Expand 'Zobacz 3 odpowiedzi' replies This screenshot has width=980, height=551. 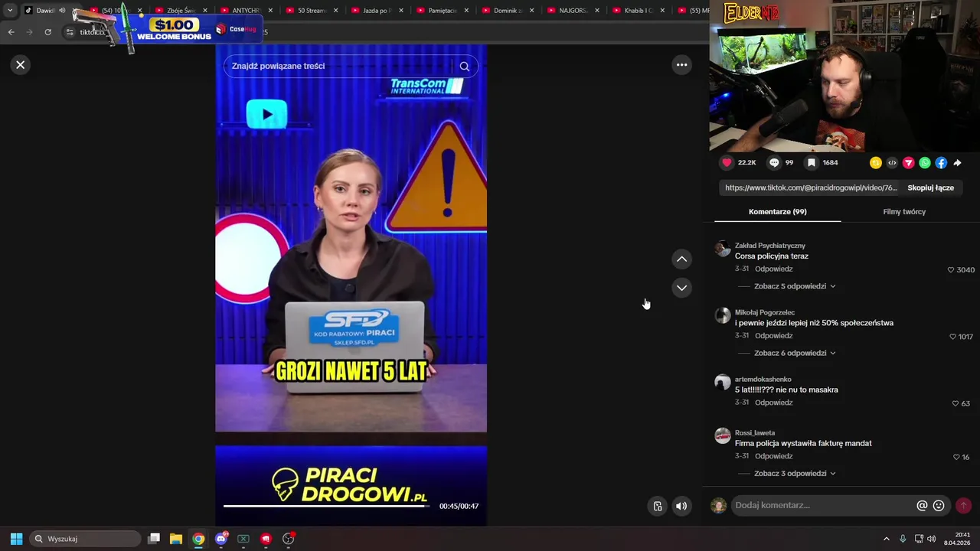(x=795, y=473)
